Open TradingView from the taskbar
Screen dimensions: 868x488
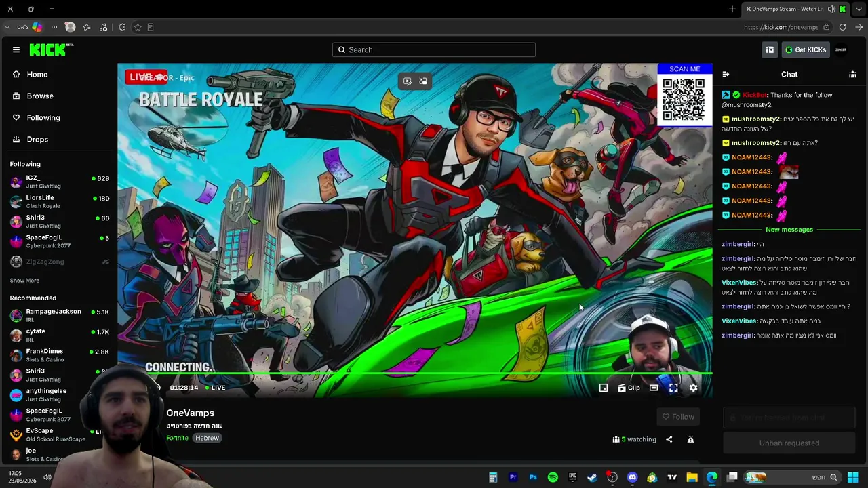[672, 477]
